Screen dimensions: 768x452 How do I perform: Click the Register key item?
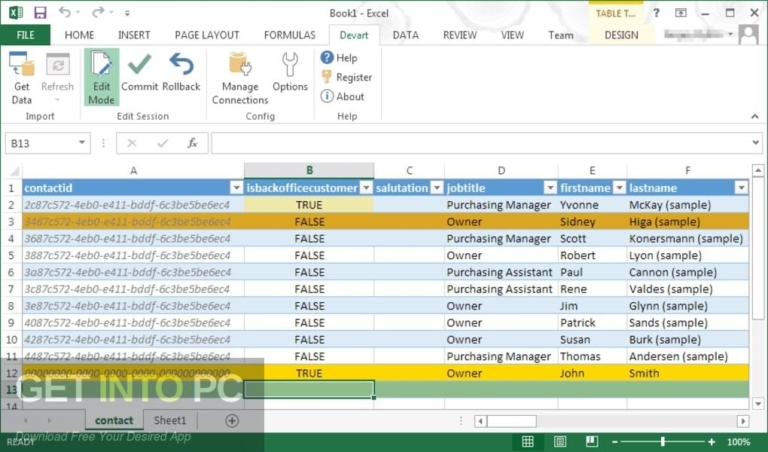(347, 77)
